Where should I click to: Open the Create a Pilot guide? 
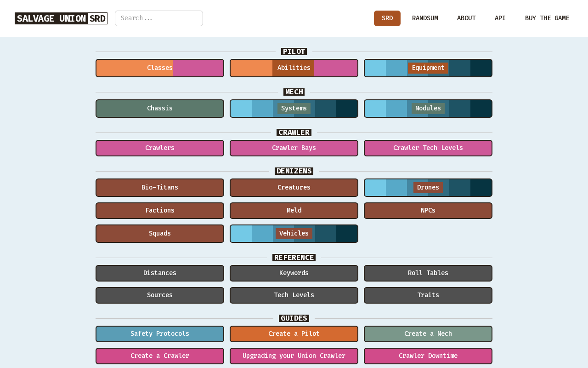click(x=294, y=334)
